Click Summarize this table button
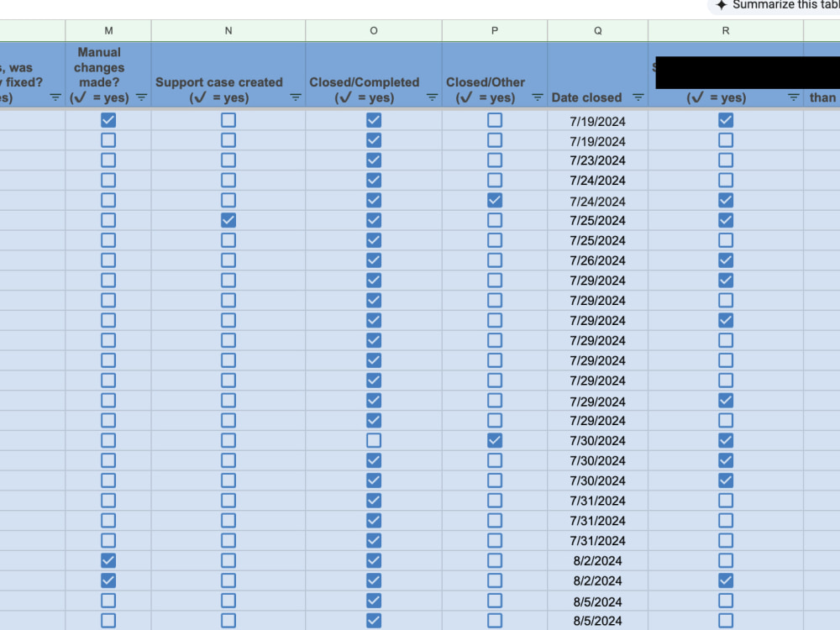The image size is (840, 630). 774,5
